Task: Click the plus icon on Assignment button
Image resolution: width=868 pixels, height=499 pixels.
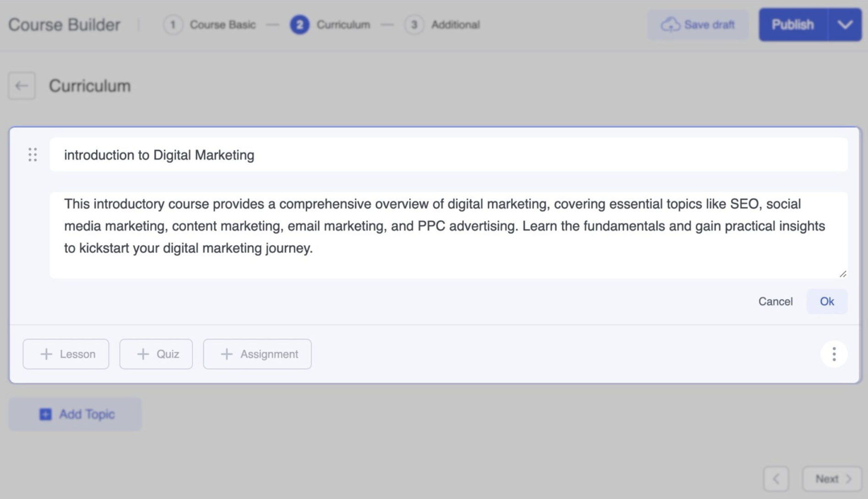Action: pos(227,354)
